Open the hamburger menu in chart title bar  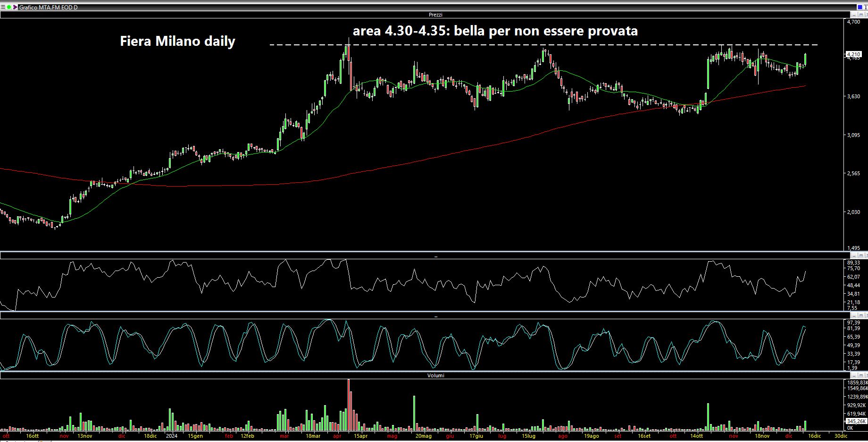coord(3,7)
